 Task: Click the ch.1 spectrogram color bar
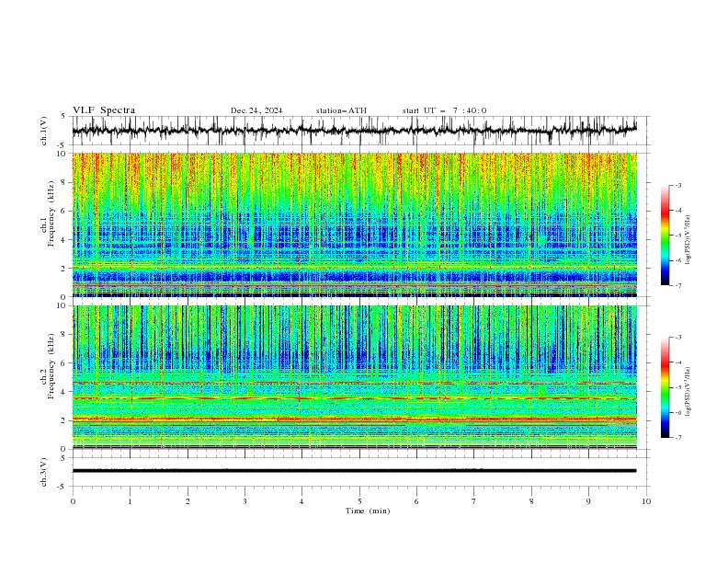coord(665,236)
